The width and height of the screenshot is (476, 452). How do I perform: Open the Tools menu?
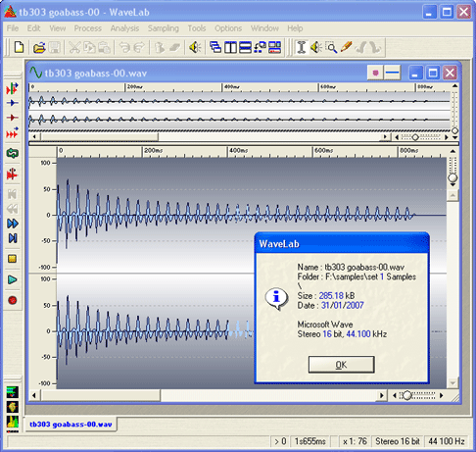[197, 28]
